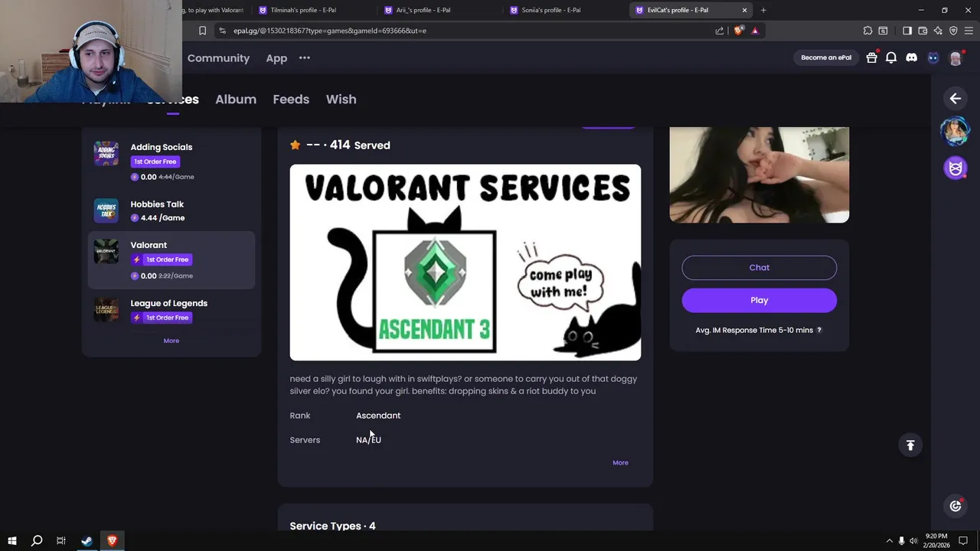The height and width of the screenshot is (551, 980).
Task: Share this page via address bar icon
Action: (x=720, y=31)
